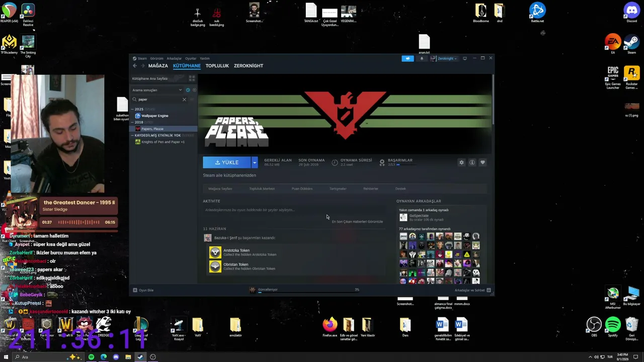Click the Steam taskbar icon
644x362 pixels.
[140, 357]
